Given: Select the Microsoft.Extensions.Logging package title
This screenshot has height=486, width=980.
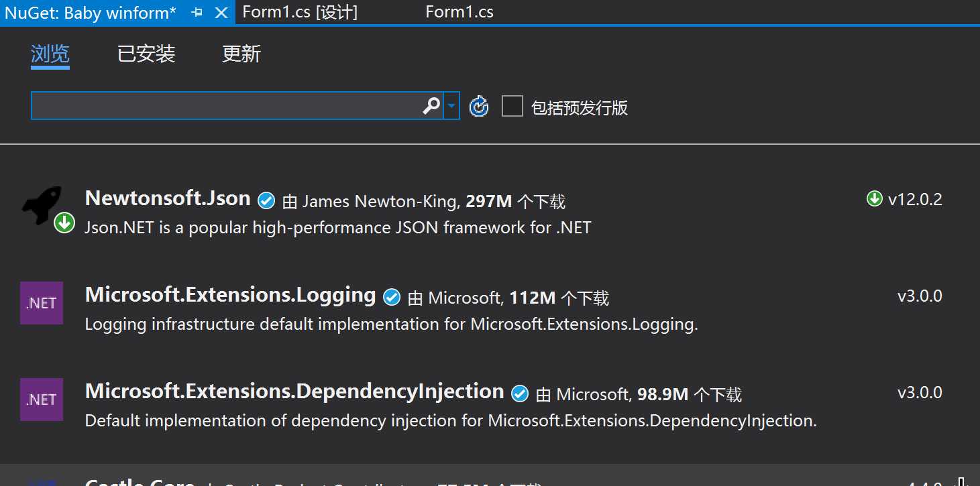Looking at the screenshot, I should coord(230,295).
